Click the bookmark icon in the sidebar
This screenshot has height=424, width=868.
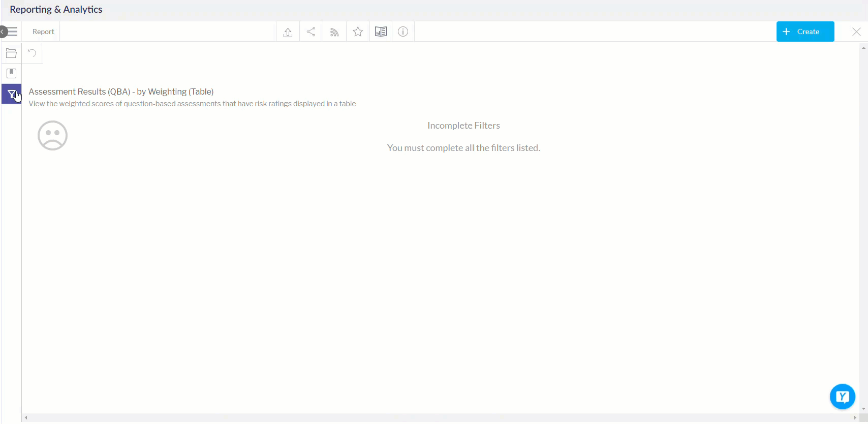click(11, 73)
